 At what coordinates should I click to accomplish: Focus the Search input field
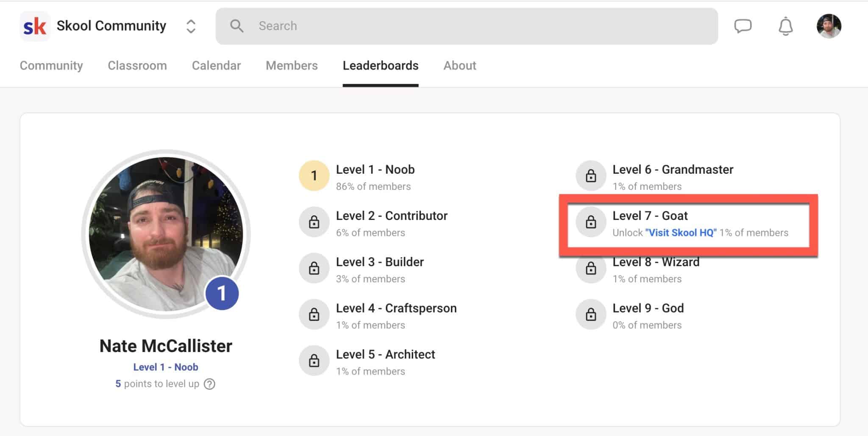[x=466, y=26]
